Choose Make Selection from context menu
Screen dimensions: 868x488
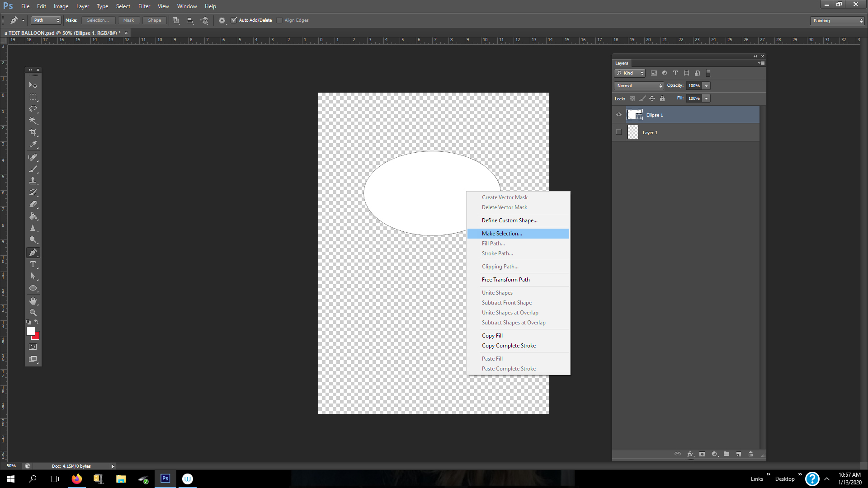tap(502, 233)
